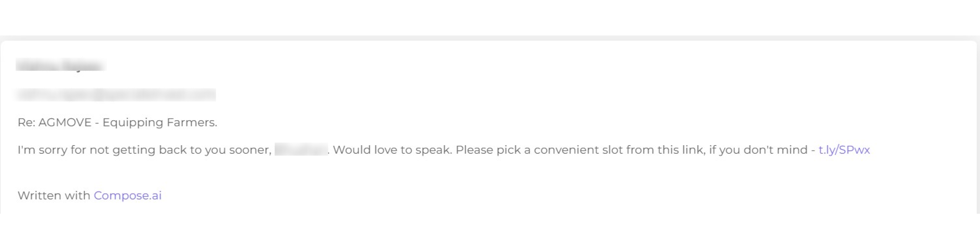980x249 pixels.
Task: Click the blank area below the email card
Action: (x=490, y=232)
